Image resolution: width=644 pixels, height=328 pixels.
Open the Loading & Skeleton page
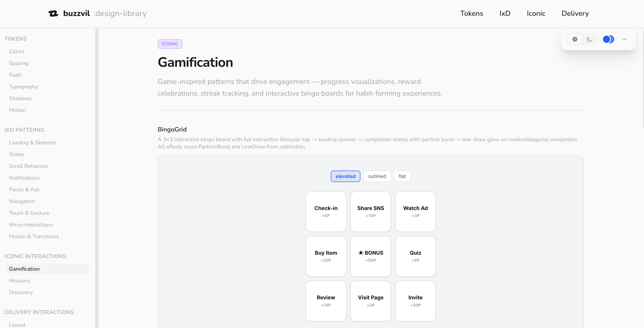(33, 142)
